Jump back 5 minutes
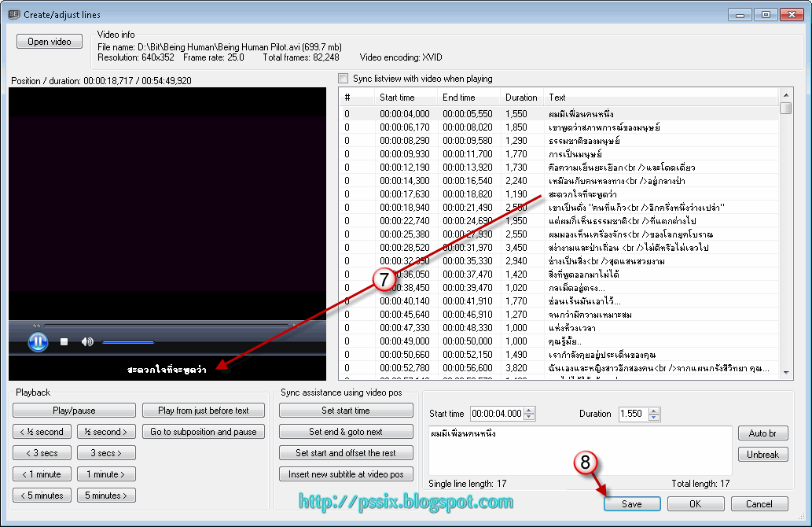 (42, 496)
